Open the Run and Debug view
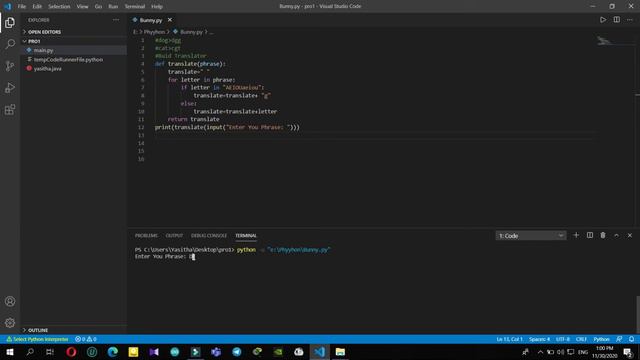The image size is (640, 360). pyautogui.click(x=10, y=88)
